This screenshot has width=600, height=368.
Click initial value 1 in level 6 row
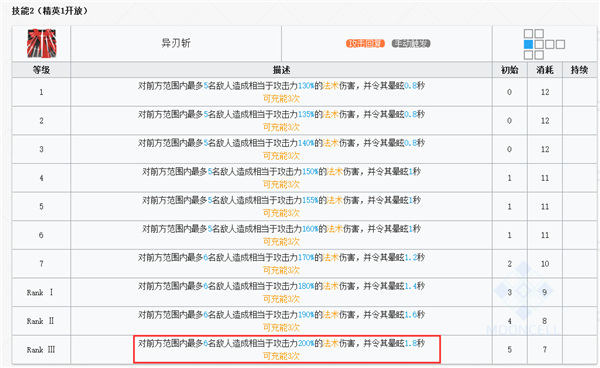coord(509,235)
